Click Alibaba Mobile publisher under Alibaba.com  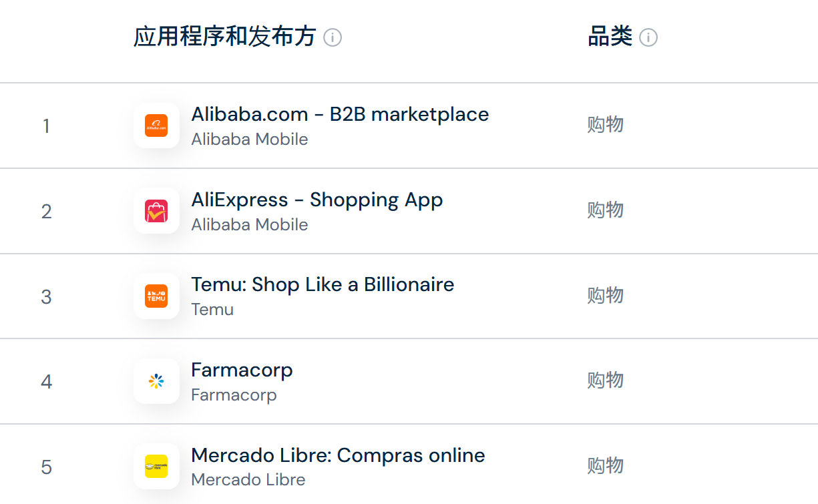pyautogui.click(x=250, y=140)
